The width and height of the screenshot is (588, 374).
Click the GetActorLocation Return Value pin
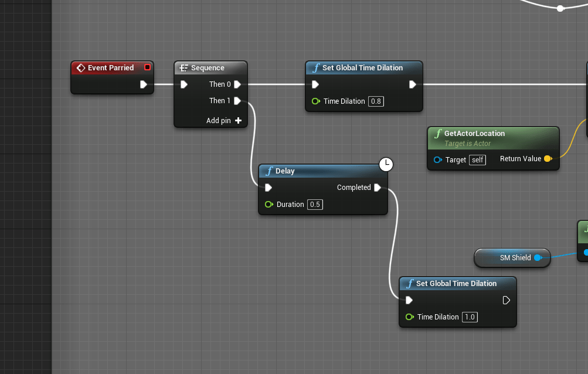548,159
